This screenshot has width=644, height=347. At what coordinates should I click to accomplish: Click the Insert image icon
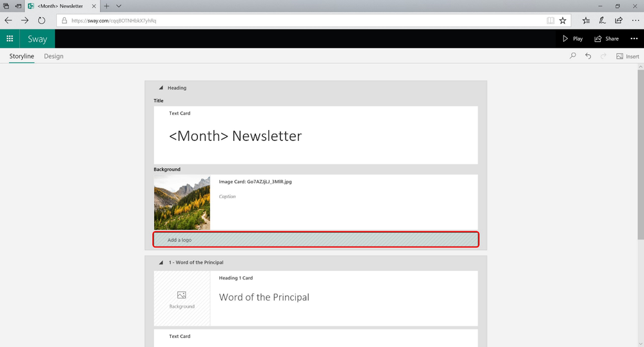point(620,56)
